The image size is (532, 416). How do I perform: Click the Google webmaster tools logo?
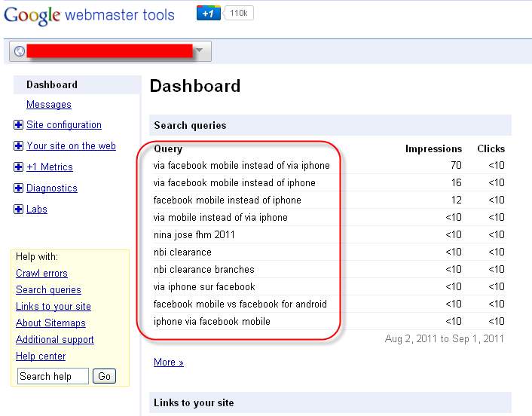coord(89,15)
